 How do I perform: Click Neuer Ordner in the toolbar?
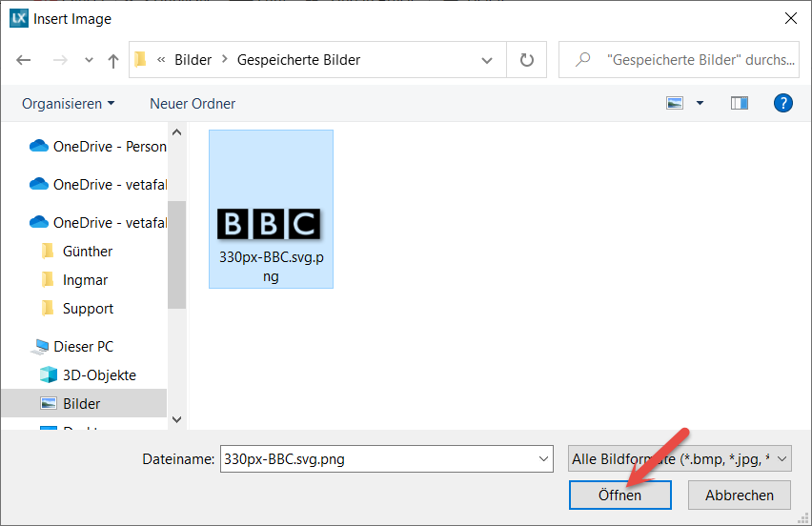coord(193,103)
